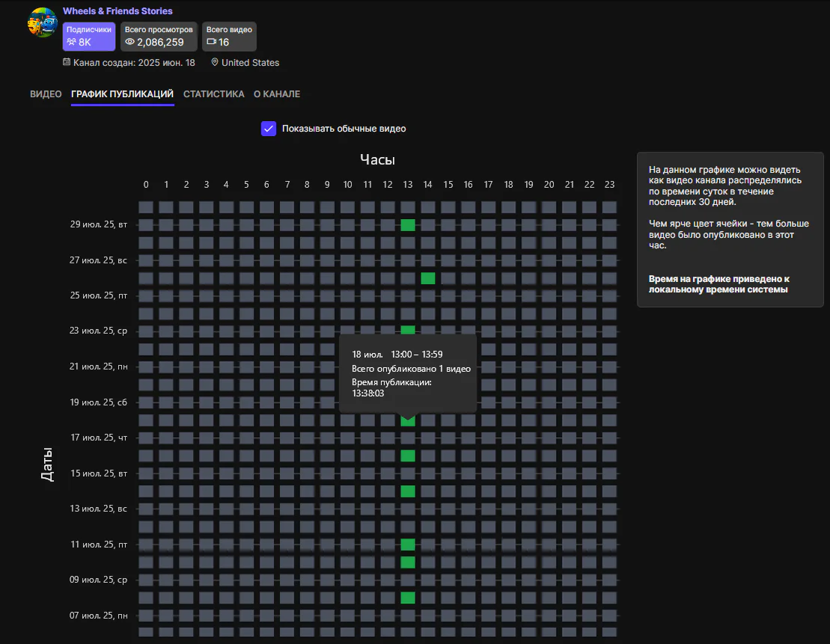
Task: Click the United States location label
Action: tap(250, 62)
